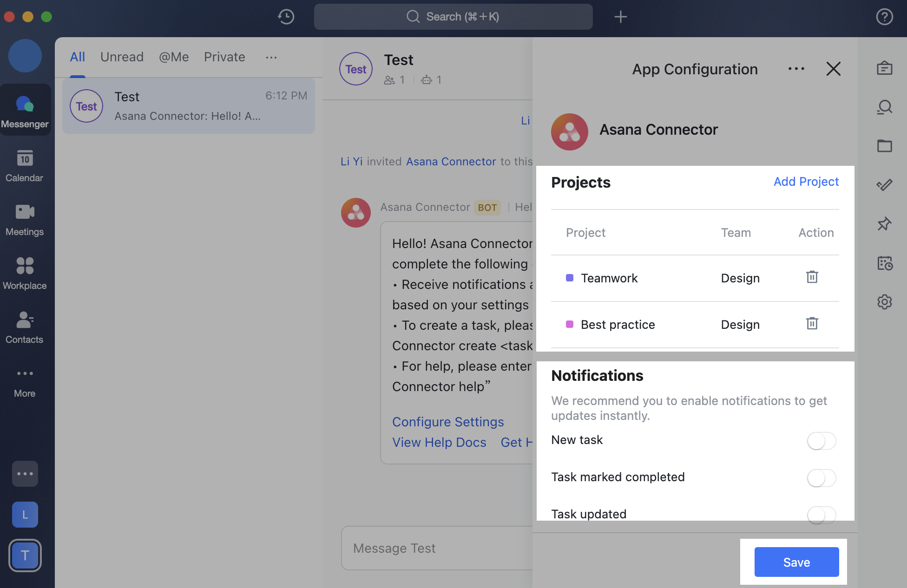
Task: Select the @Me tab
Action: [174, 57]
